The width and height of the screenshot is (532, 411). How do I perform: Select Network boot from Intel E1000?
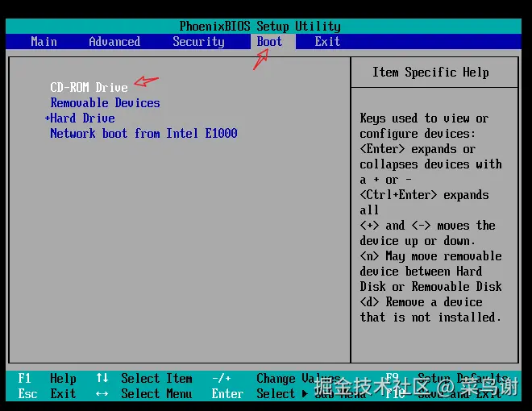[x=143, y=133]
